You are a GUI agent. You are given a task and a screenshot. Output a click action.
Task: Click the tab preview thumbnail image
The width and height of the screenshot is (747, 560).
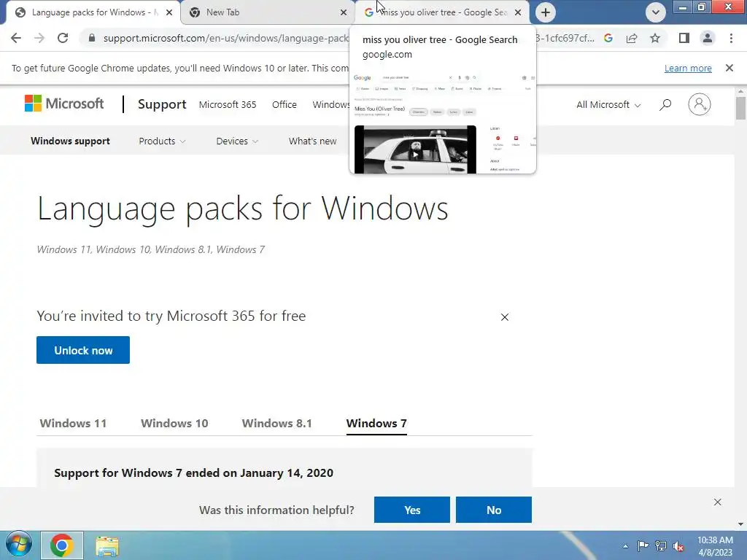[443, 122]
